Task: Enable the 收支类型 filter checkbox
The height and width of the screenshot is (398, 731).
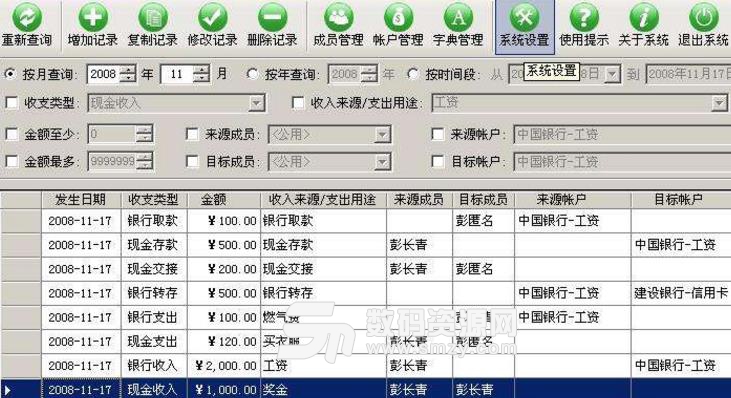Action: (x=11, y=103)
